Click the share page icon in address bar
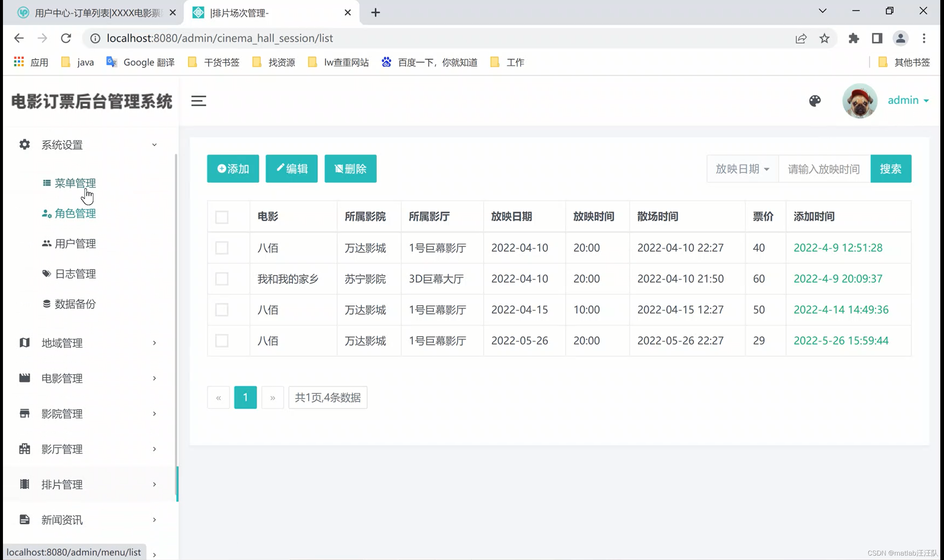This screenshot has height=560, width=944. (801, 38)
